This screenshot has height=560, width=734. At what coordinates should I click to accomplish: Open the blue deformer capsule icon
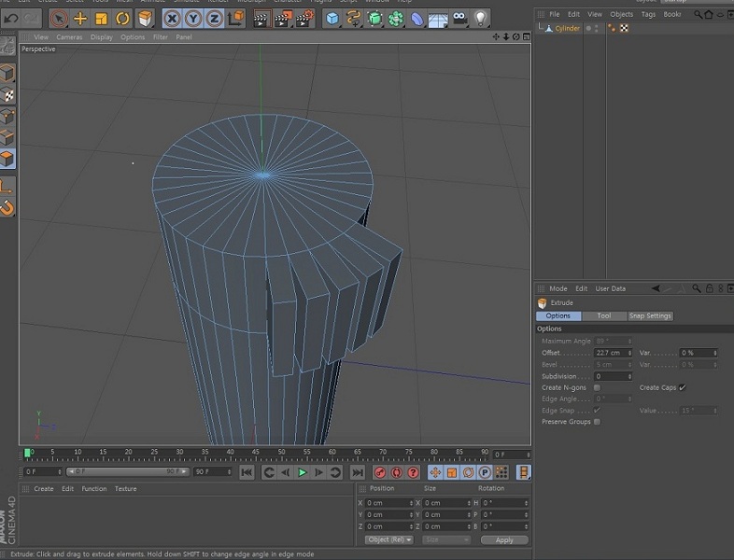coord(416,19)
